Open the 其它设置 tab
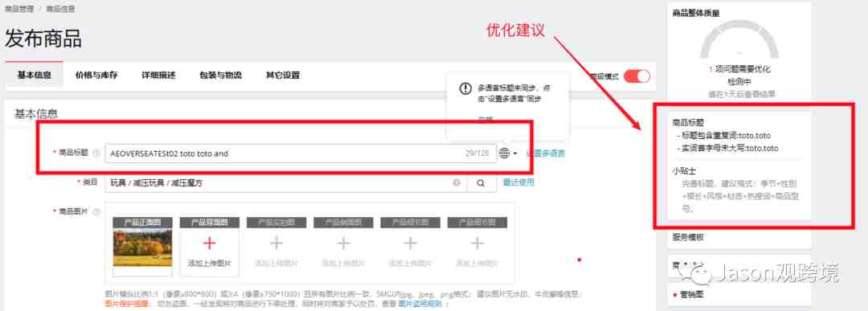868x311 pixels. click(x=283, y=76)
